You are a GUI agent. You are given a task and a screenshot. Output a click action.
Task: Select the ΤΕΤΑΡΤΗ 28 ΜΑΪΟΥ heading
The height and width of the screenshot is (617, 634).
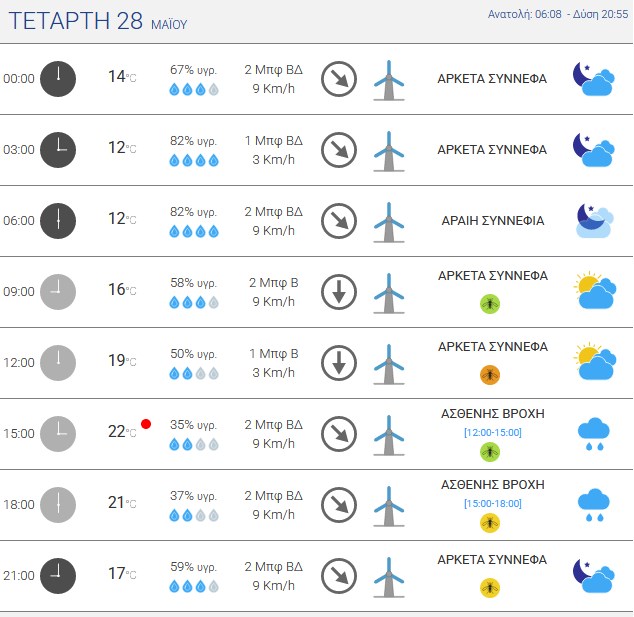(x=98, y=21)
